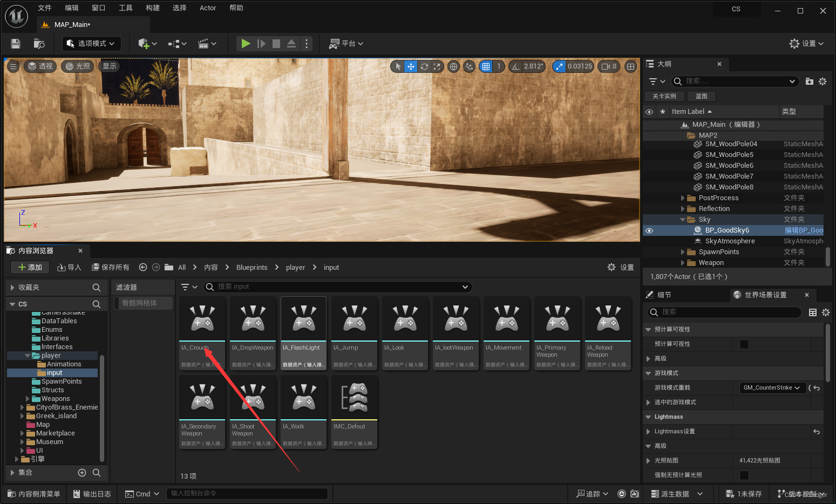Screen dimensions: 836x504
Task: Open the cinematics clapperboard icon dropdown
Action: [x=207, y=44]
